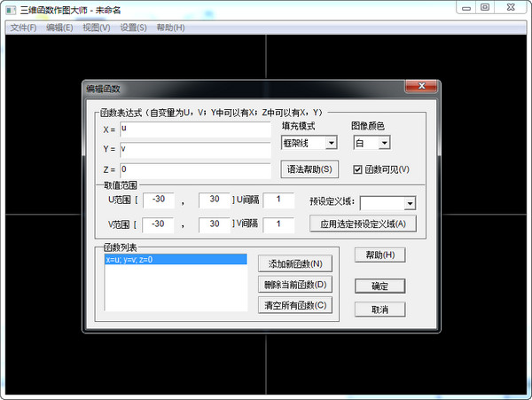Click 清空所有函数(C) button
The width and height of the screenshot is (532, 400).
point(296,306)
